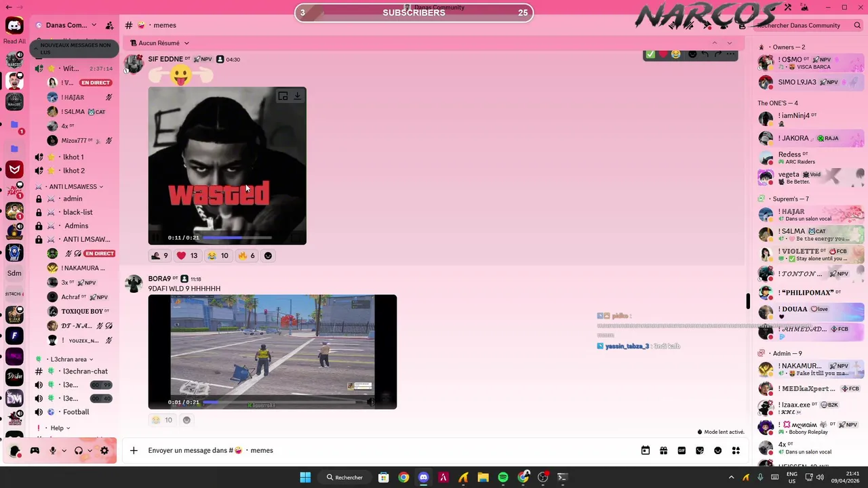Open BORA9's profile from message username
The image size is (868, 488).
pos(159,279)
